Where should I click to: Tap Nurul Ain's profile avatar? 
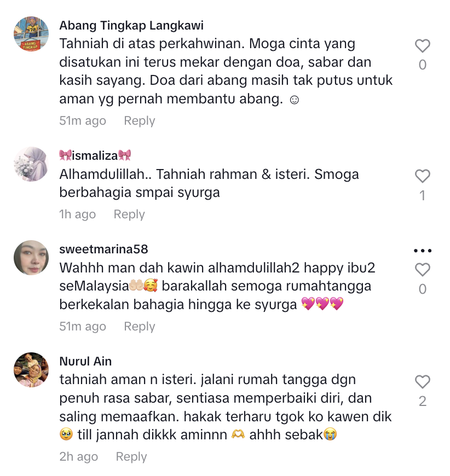click(x=31, y=370)
